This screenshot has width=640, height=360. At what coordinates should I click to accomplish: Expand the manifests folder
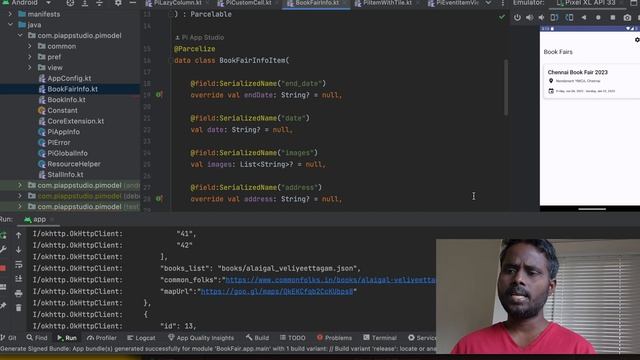coord(10,14)
